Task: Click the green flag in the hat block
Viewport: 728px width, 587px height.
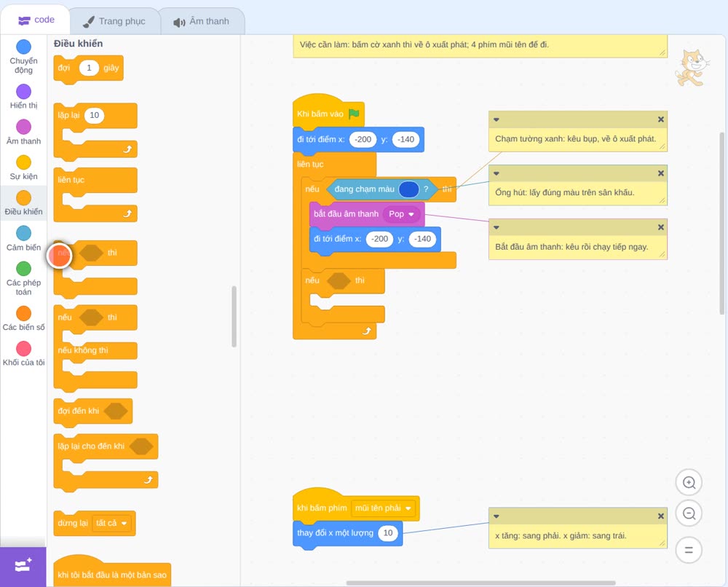Action: pyautogui.click(x=355, y=114)
